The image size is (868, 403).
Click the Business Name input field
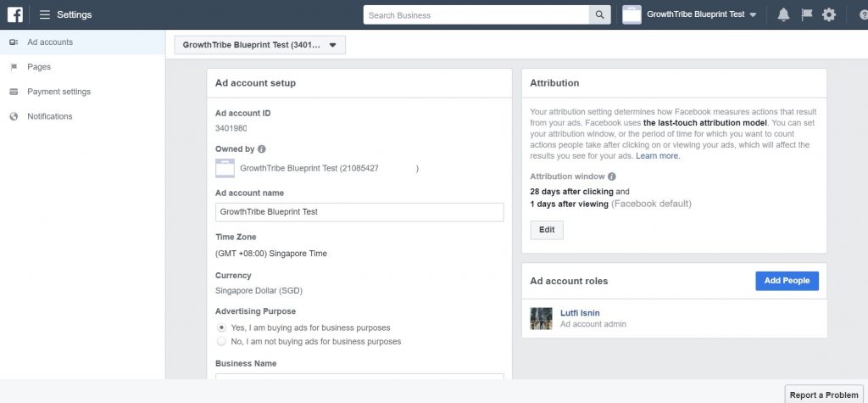click(359, 377)
